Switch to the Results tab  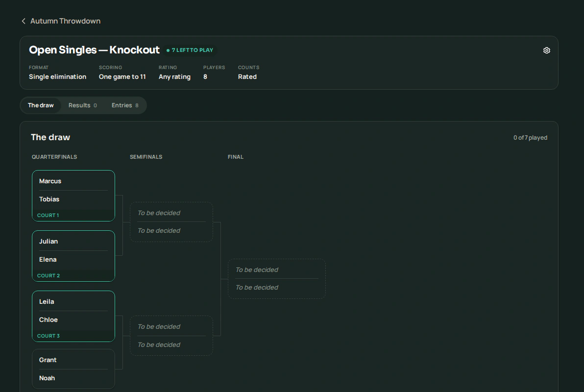tap(83, 105)
